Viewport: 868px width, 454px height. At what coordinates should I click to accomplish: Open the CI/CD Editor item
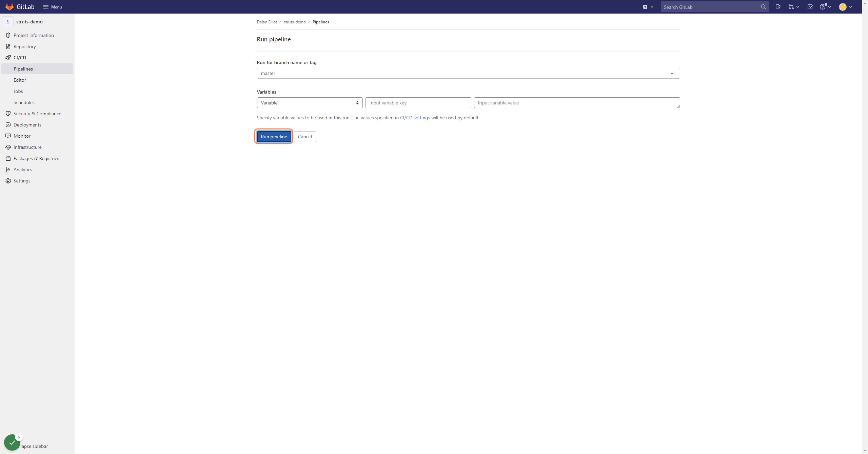tap(37, 80)
